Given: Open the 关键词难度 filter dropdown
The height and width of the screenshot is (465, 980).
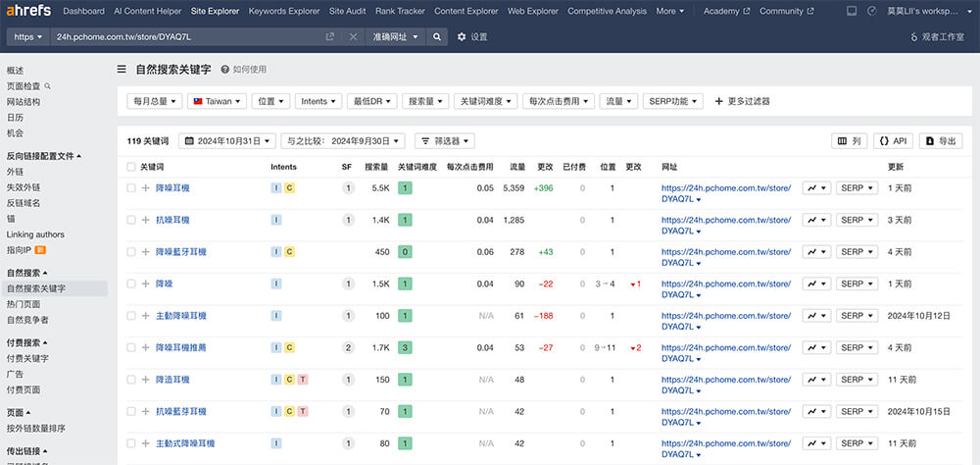Looking at the screenshot, I should pyautogui.click(x=486, y=101).
